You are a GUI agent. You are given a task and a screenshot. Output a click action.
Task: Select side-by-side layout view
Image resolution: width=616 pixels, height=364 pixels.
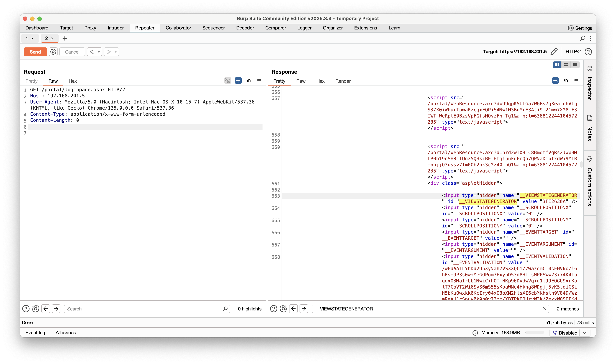pos(557,65)
